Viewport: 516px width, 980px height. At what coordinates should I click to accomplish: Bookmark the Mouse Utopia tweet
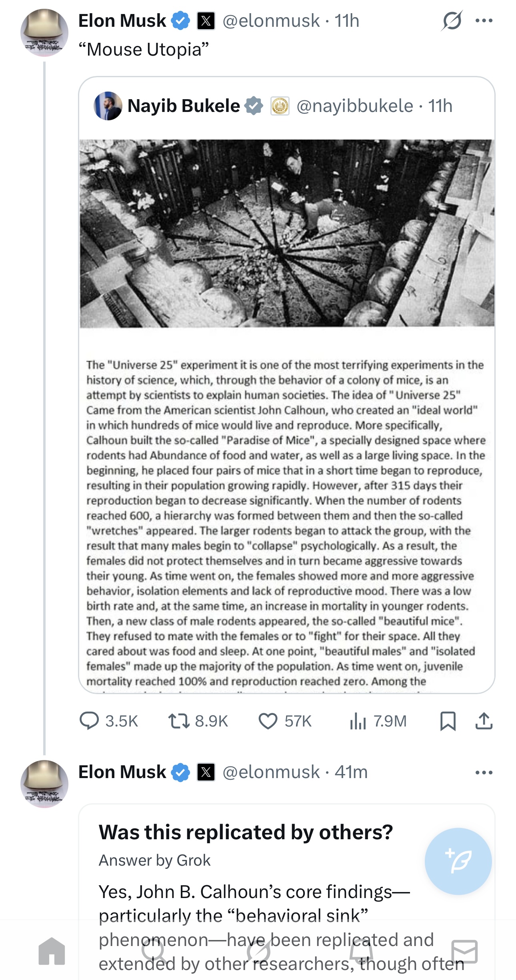tap(448, 721)
